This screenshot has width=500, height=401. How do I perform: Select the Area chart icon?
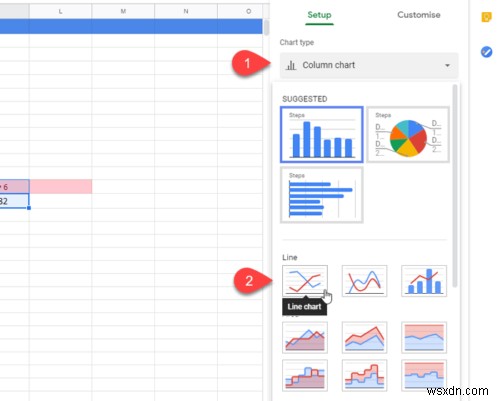click(305, 337)
